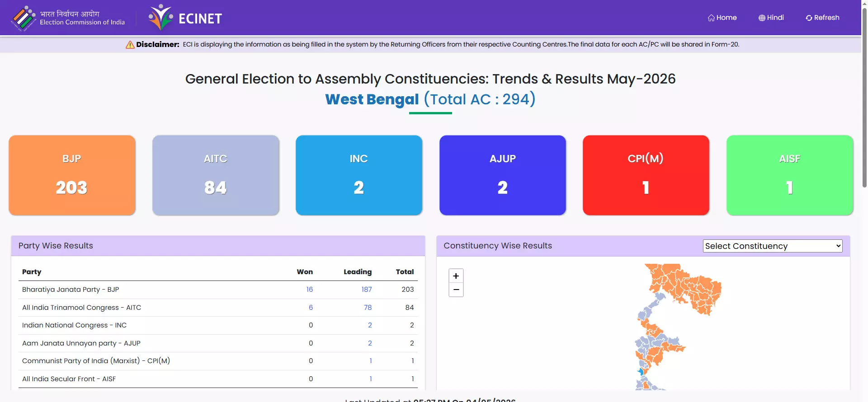This screenshot has width=868, height=402.
Task: Click AJUP leading count 2
Action: click(370, 343)
